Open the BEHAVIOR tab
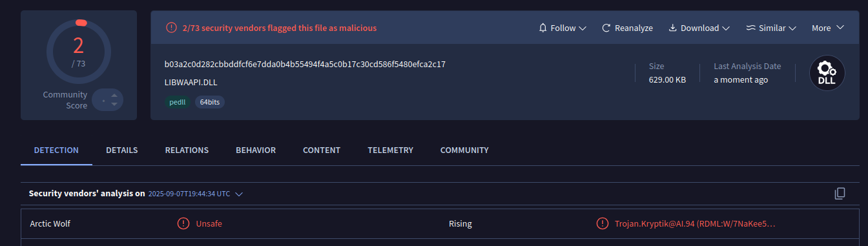 256,150
